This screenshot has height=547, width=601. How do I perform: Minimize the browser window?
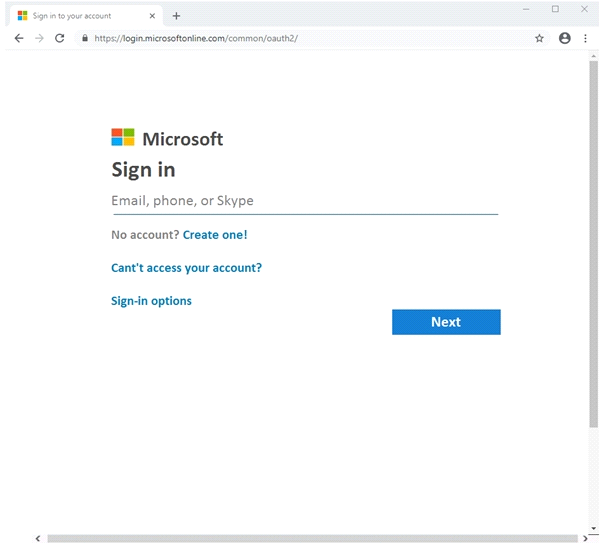(526, 9)
